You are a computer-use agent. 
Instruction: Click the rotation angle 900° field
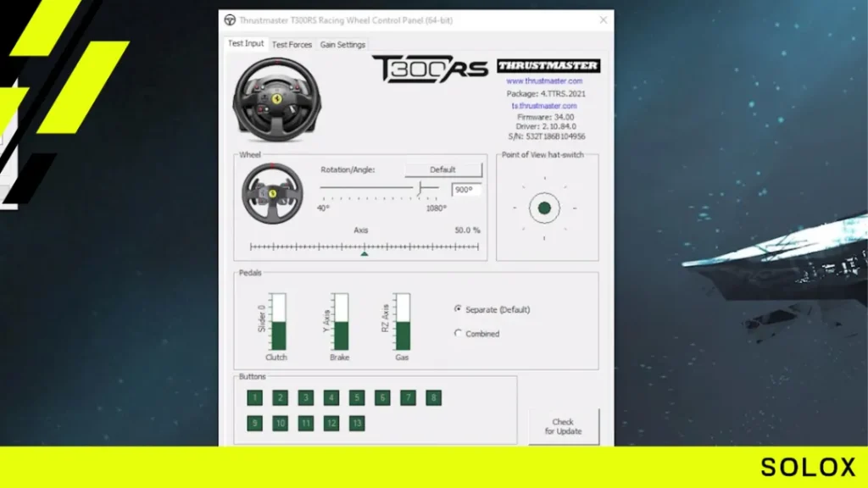pyautogui.click(x=466, y=190)
